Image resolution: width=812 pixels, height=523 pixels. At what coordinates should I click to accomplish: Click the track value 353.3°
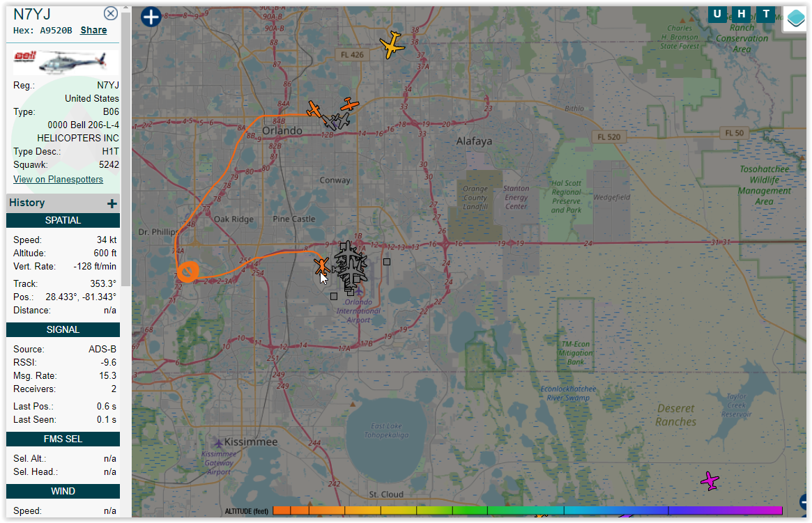(103, 283)
